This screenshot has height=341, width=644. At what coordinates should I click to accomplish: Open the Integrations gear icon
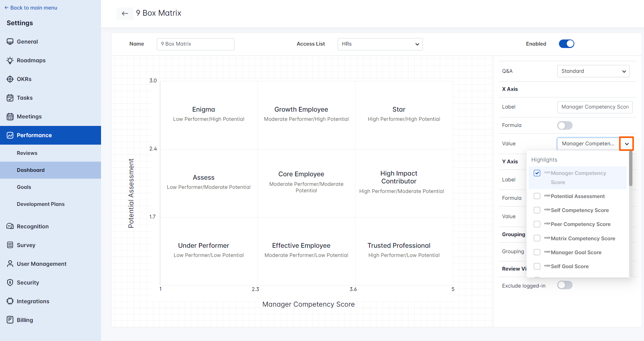[10, 301]
